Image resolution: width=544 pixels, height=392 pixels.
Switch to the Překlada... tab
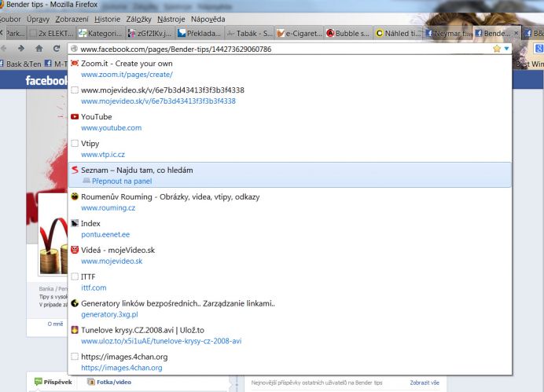click(x=200, y=33)
